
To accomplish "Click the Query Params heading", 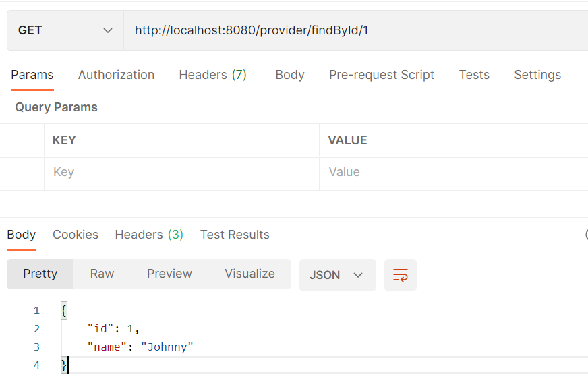I will point(56,107).
